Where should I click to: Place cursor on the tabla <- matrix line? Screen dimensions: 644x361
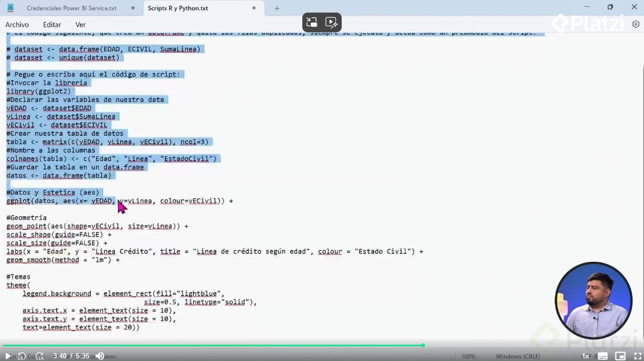pyautogui.click(x=107, y=142)
